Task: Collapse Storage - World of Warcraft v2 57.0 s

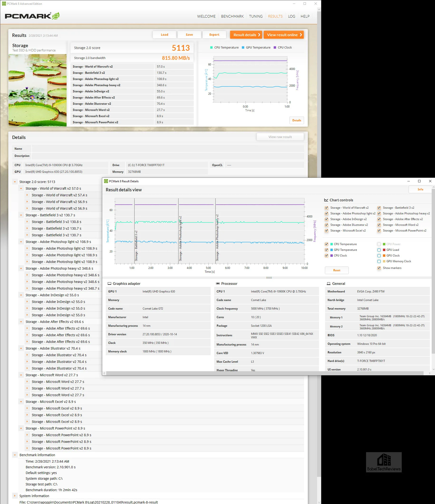Action: 21,188
